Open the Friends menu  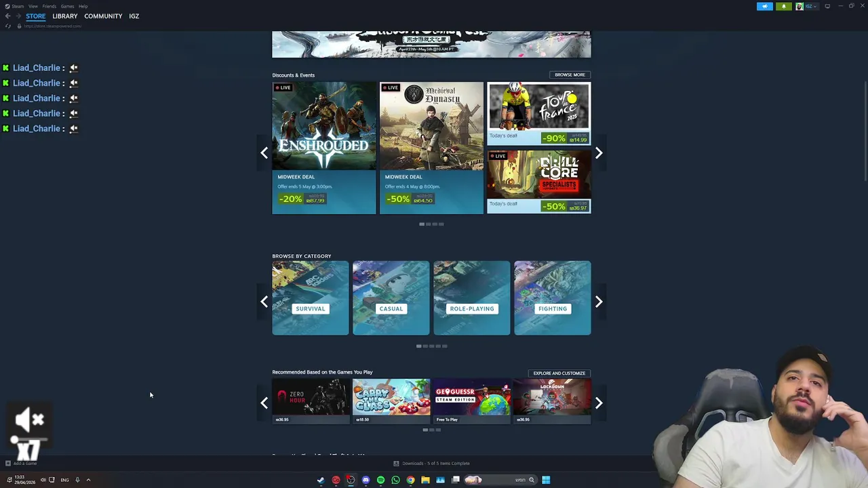(49, 6)
